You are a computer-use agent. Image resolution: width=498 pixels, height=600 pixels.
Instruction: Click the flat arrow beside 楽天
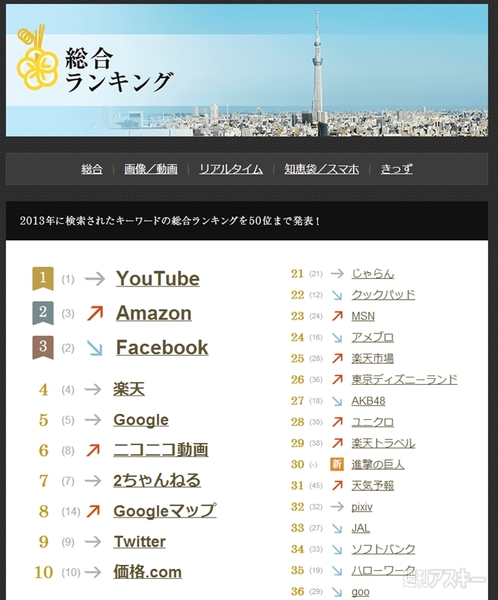(x=93, y=389)
